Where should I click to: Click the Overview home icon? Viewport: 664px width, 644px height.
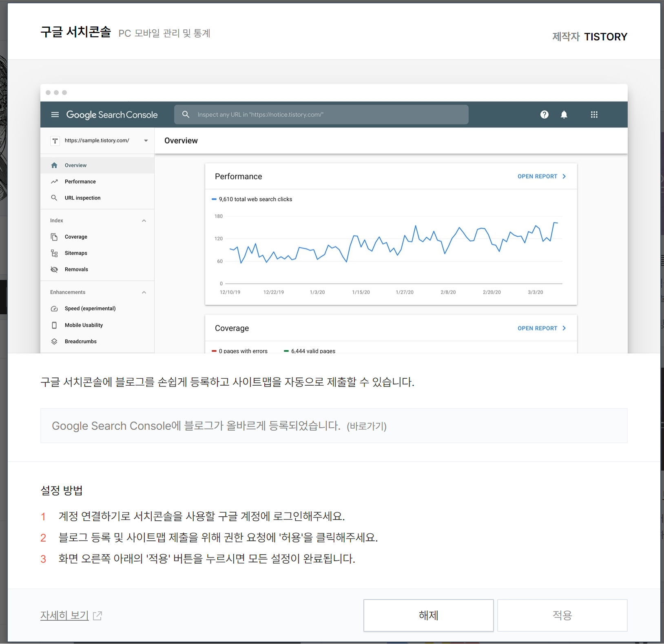point(54,165)
